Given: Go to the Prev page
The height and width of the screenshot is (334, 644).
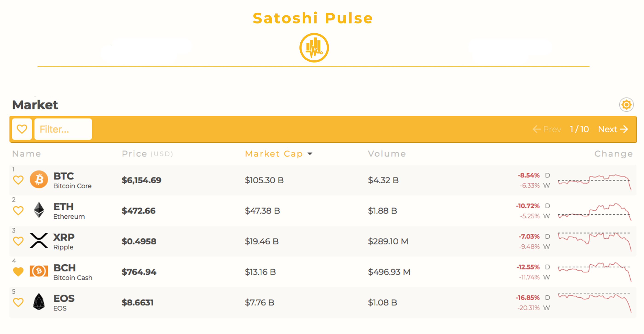Looking at the screenshot, I should pos(547,129).
